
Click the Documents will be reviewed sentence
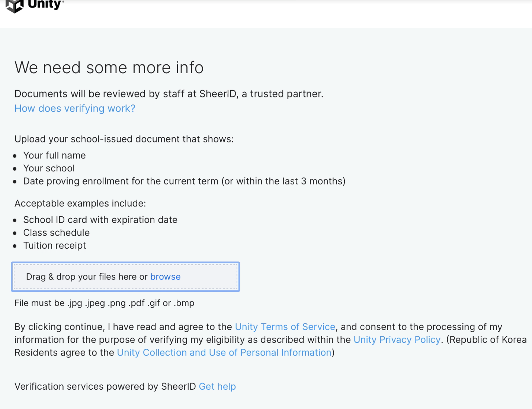tap(169, 94)
